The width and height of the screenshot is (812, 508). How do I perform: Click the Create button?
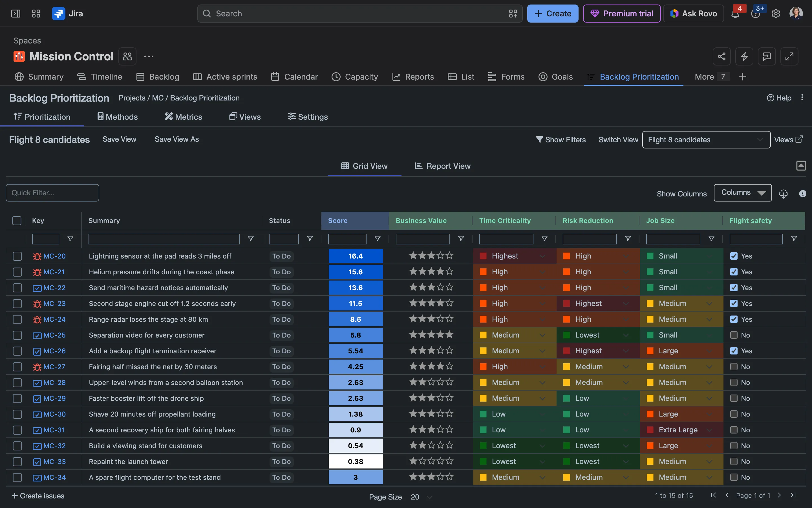click(553, 14)
